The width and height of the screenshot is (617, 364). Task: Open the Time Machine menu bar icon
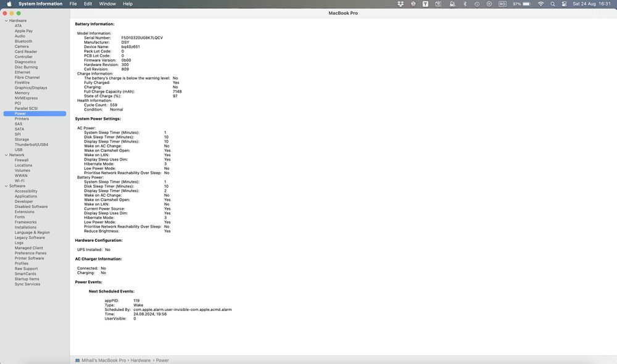476,4
